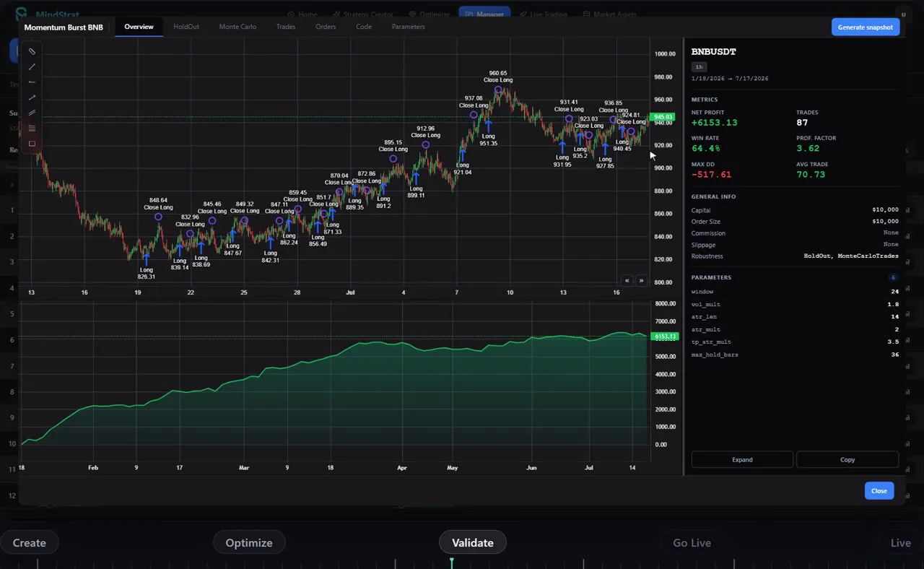Go to the Optimize workflow step

tap(249, 542)
